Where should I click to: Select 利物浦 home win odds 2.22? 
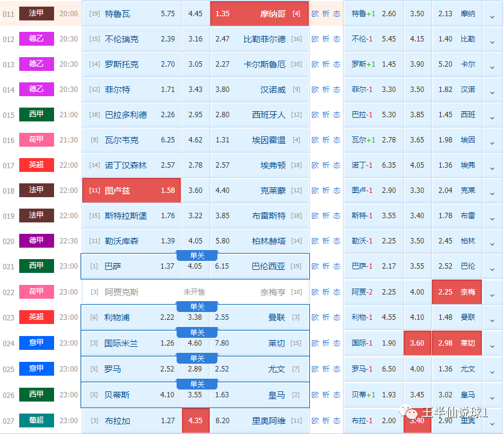[x=132, y=317]
